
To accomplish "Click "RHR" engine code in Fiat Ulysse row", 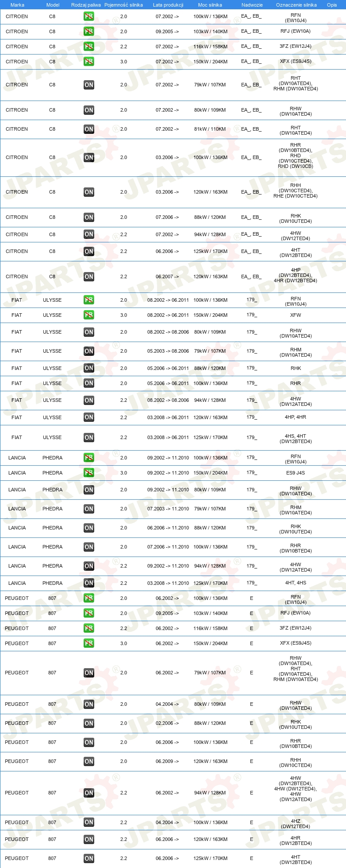I will click(x=296, y=383).
